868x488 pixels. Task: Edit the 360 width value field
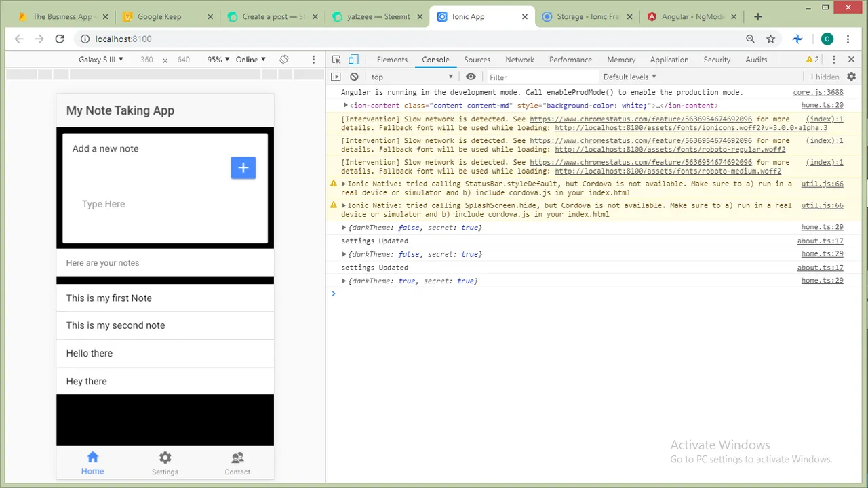[146, 60]
